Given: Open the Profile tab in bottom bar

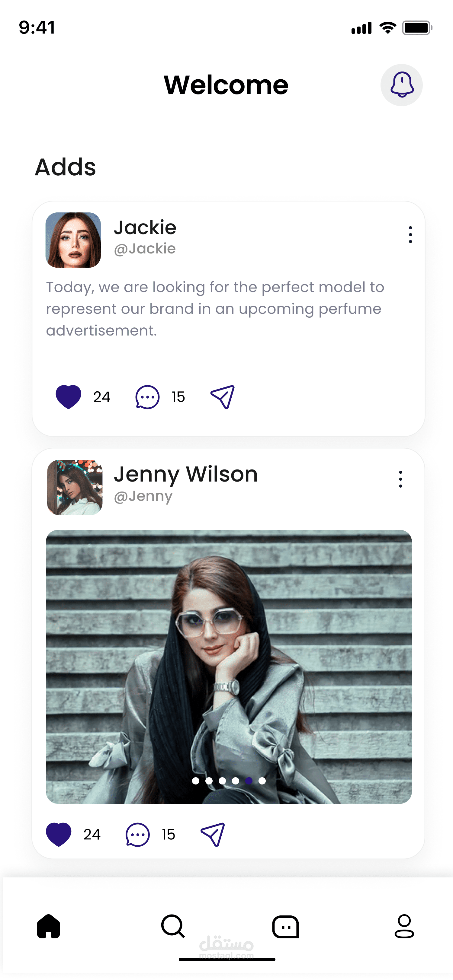Looking at the screenshot, I should (404, 926).
